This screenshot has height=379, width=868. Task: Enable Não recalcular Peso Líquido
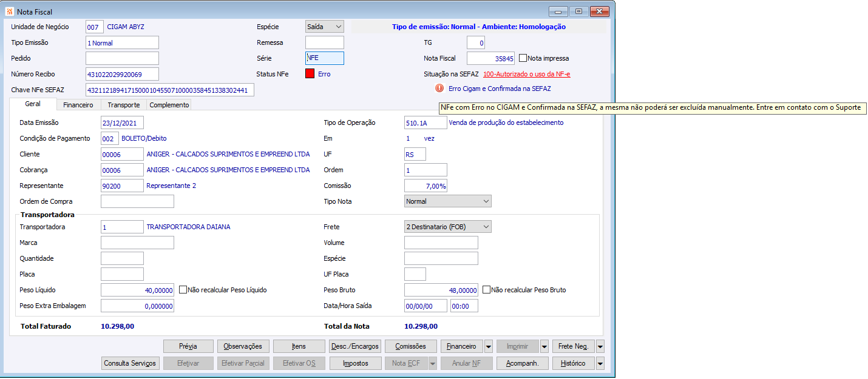tap(183, 290)
